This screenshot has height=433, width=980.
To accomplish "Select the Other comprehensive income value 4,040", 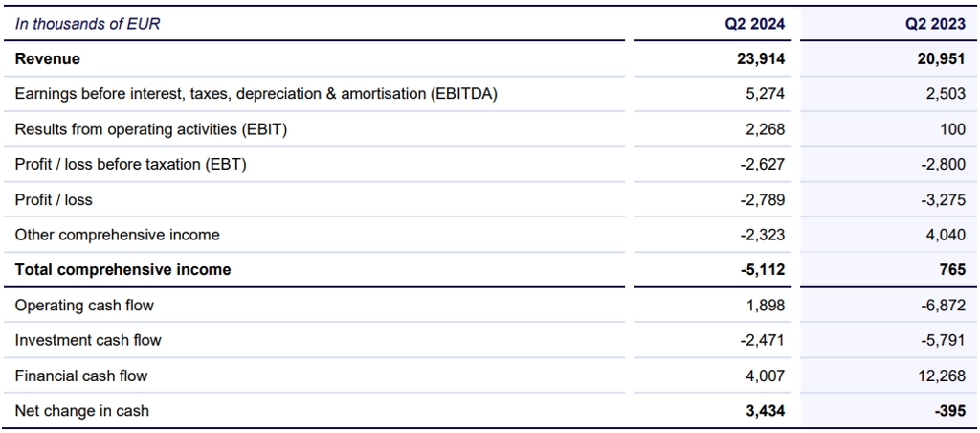I will (946, 235).
